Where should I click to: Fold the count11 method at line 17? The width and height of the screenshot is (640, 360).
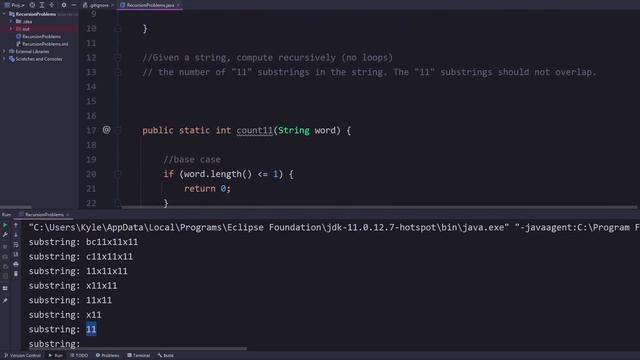(x=118, y=131)
